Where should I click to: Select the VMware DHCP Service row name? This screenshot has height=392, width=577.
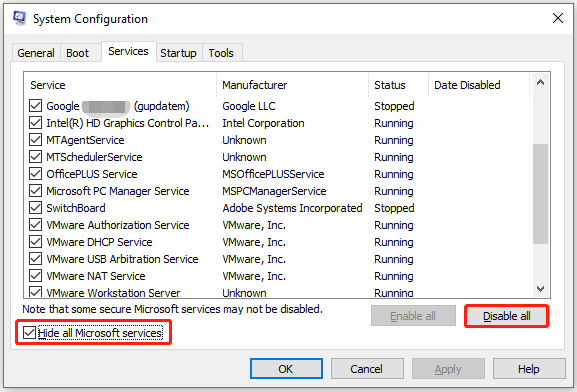99,242
